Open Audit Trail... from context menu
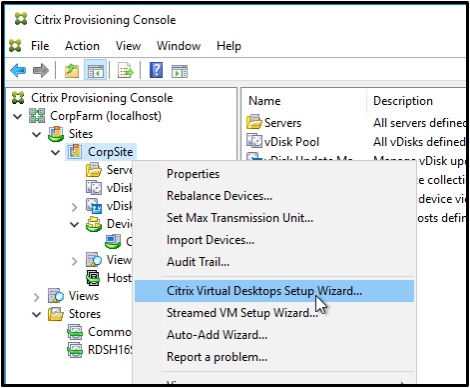Viewport: 470px width, 388px height. coord(274,262)
